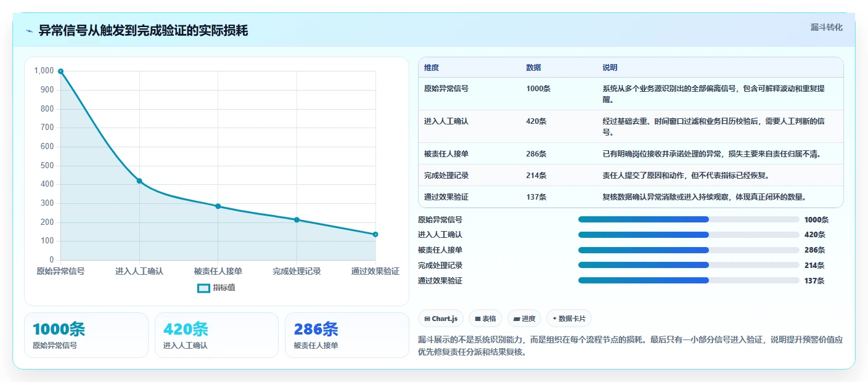The width and height of the screenshot is (868, 382).
Task: Click the lightning icon beside the dashboard title
Action: [x=30, y=31]
